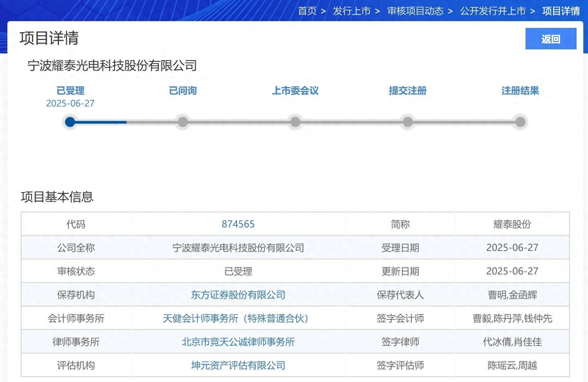Screen dimensions: 588x382
Task: Click the 项目基本信息 section heading
Action: click(57, 197)
